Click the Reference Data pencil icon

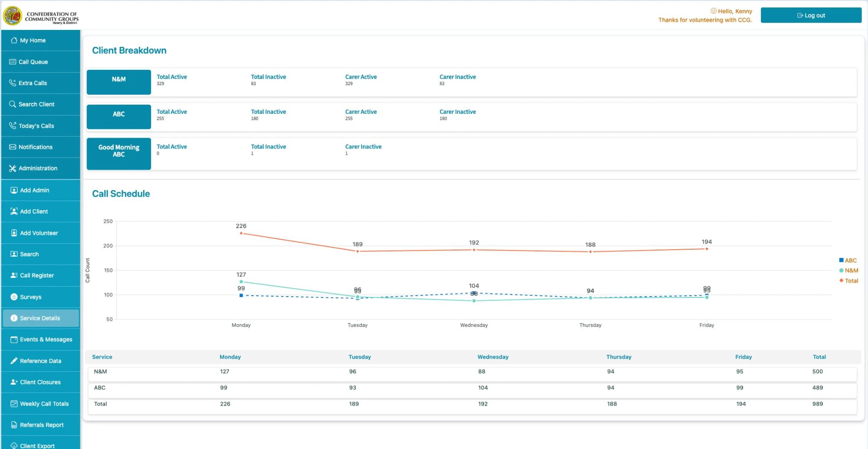point(14,361)
